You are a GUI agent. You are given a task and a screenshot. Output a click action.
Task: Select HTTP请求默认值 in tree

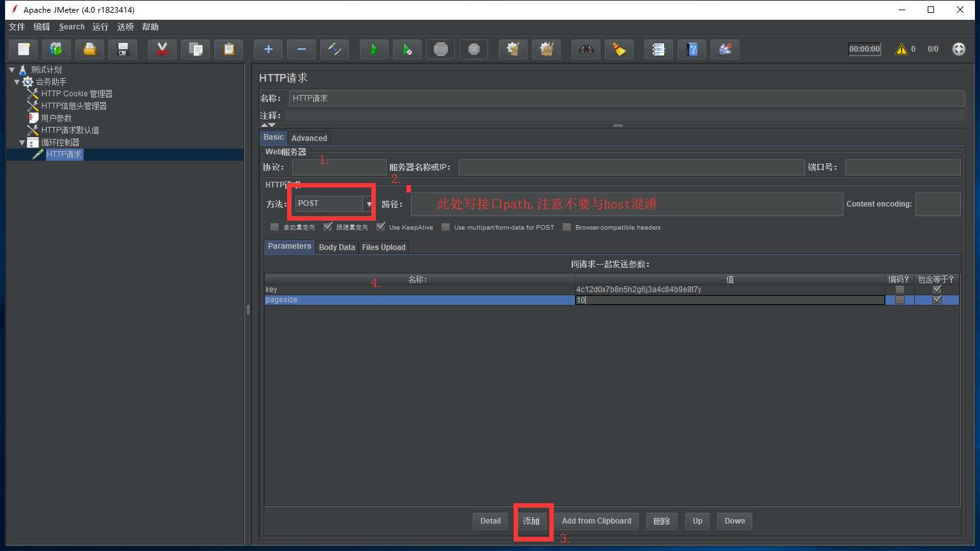coord(70,130)
